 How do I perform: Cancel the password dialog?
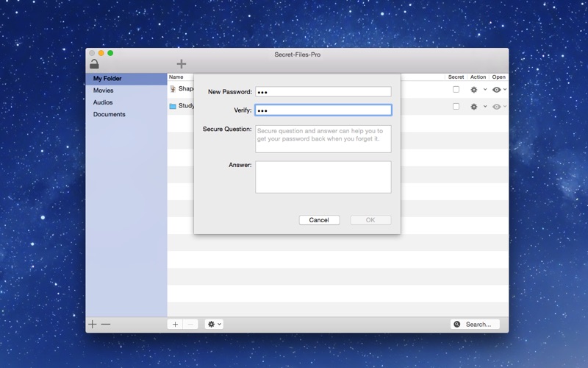point(319,220)
